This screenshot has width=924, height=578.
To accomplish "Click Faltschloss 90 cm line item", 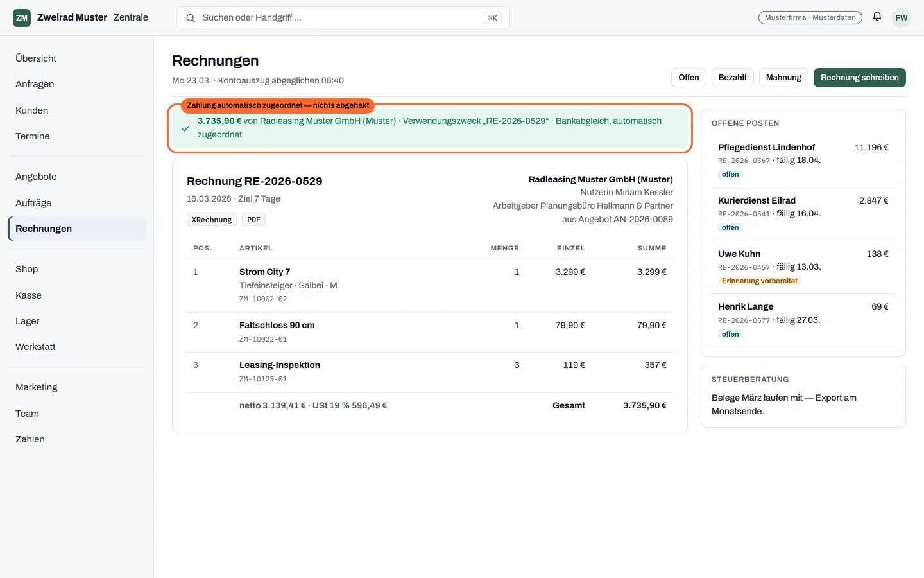I will click(x=430, y=332).
